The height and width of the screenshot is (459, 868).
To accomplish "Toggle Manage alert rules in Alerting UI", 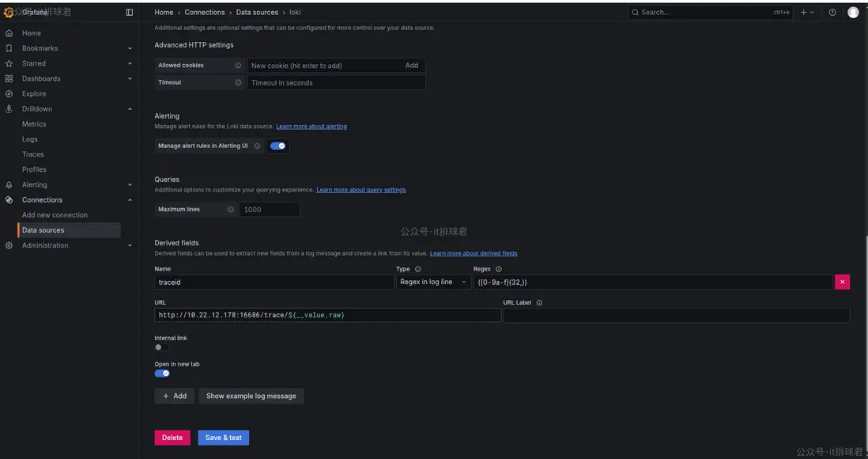I will tap(278, 146).
